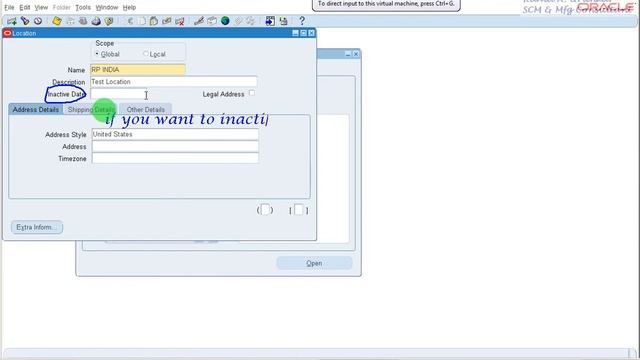Screen dimensions: 640x360
Task: Switch to the Address Details tab
Action: pyautogui.click(x=36, y=109)
